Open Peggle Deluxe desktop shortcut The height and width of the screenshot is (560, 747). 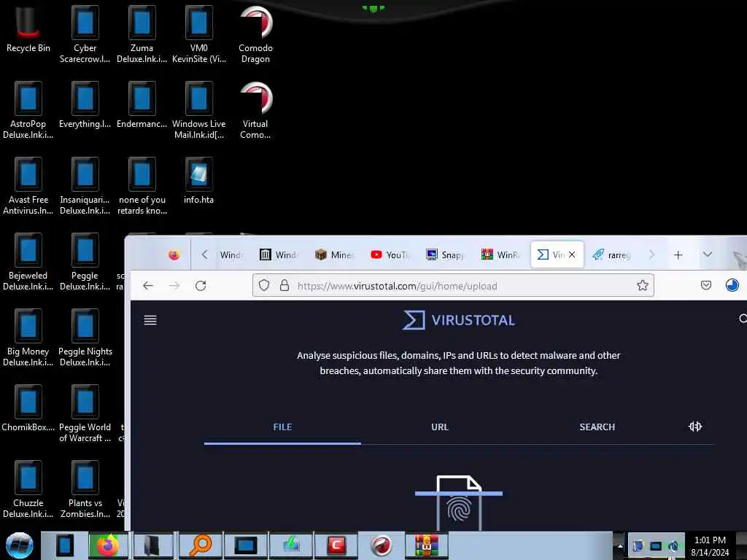85,262
